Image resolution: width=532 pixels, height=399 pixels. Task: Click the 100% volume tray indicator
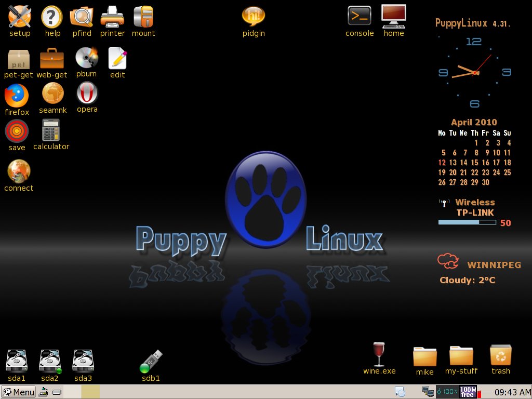click(447, 392)
